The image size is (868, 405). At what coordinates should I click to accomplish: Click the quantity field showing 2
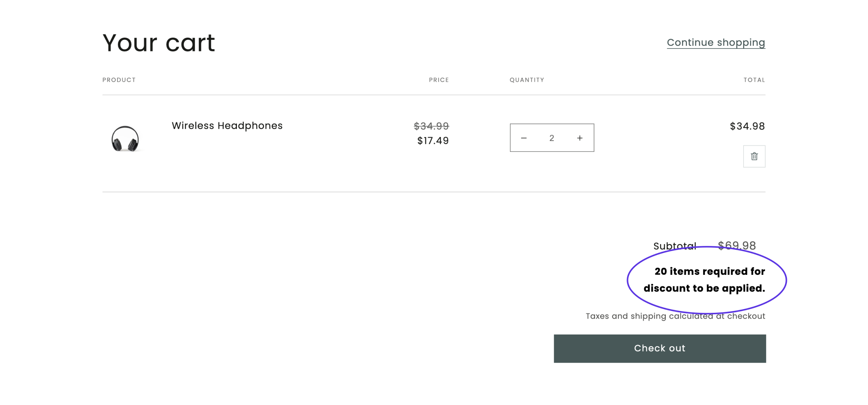click(552, 138)
